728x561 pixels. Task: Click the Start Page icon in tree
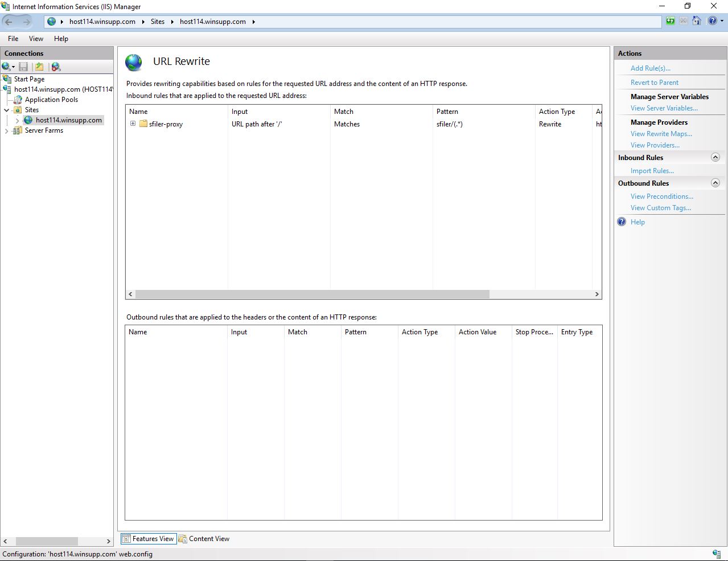click(x=7, y=79)
